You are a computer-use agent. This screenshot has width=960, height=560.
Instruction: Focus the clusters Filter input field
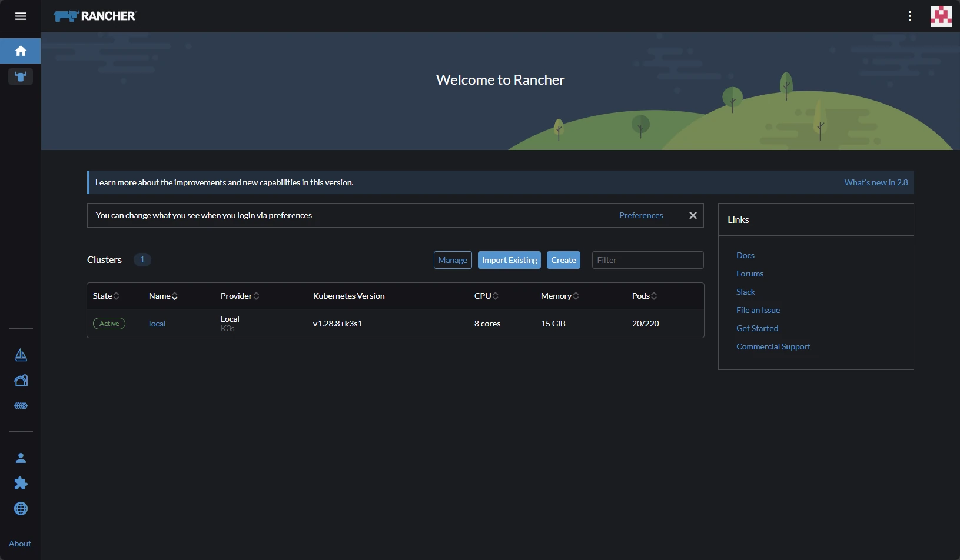[x=647, y=260]
